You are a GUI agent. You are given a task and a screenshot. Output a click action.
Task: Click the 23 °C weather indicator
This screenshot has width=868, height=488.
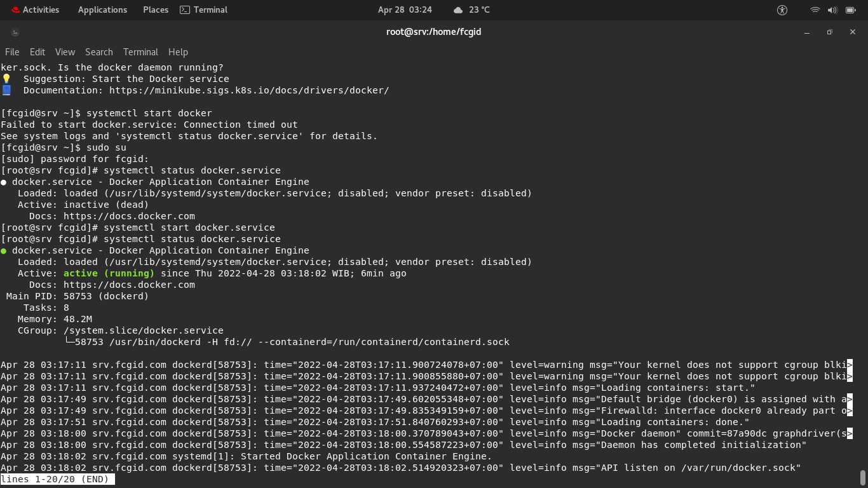(x=479, y=10)
